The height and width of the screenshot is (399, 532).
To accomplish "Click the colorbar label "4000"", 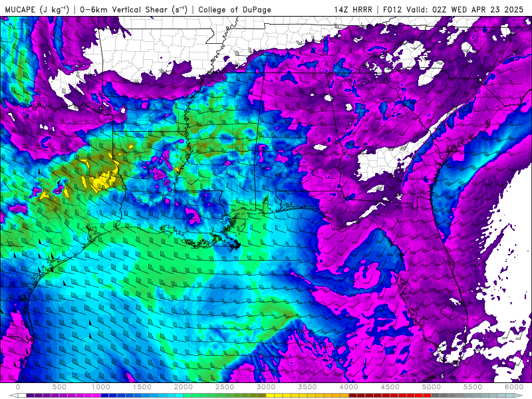I will (x=349, y=387).
